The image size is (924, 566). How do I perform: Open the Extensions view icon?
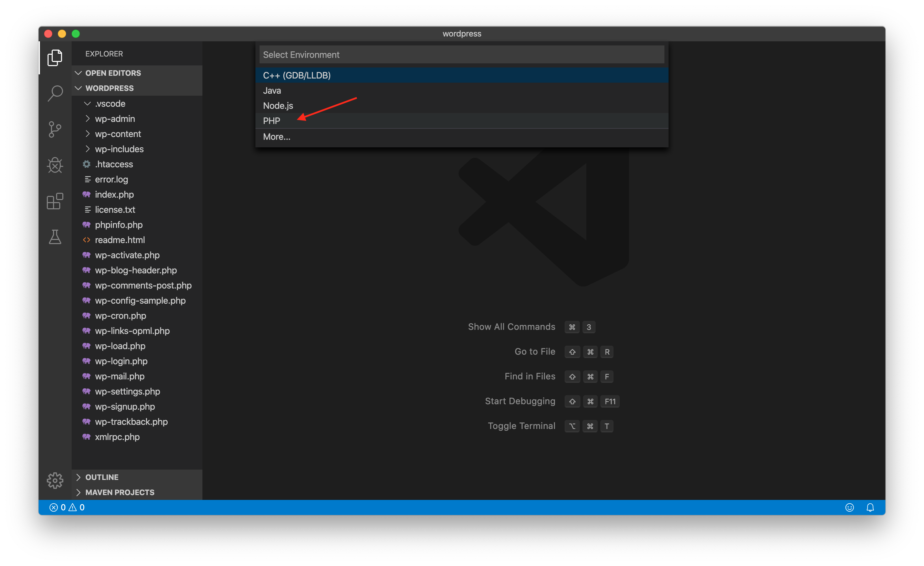55,201
